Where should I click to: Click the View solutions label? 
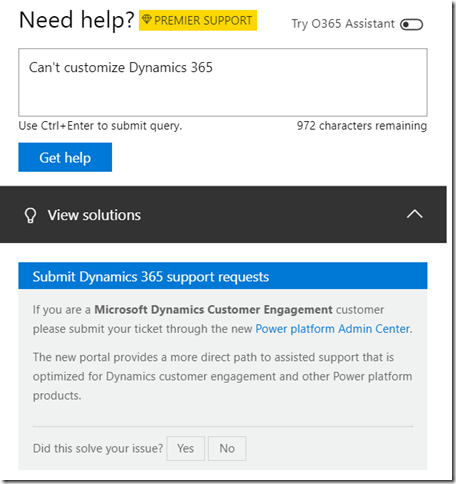tap(94, 215)
